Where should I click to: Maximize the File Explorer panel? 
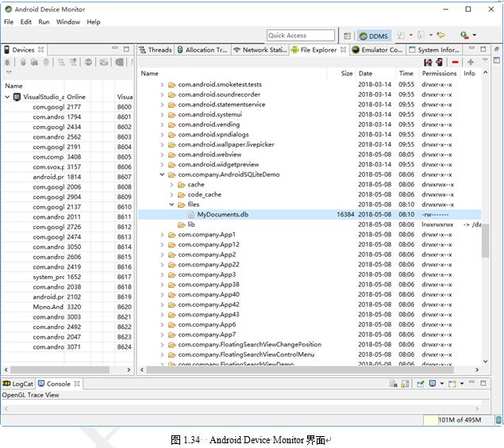483,49
